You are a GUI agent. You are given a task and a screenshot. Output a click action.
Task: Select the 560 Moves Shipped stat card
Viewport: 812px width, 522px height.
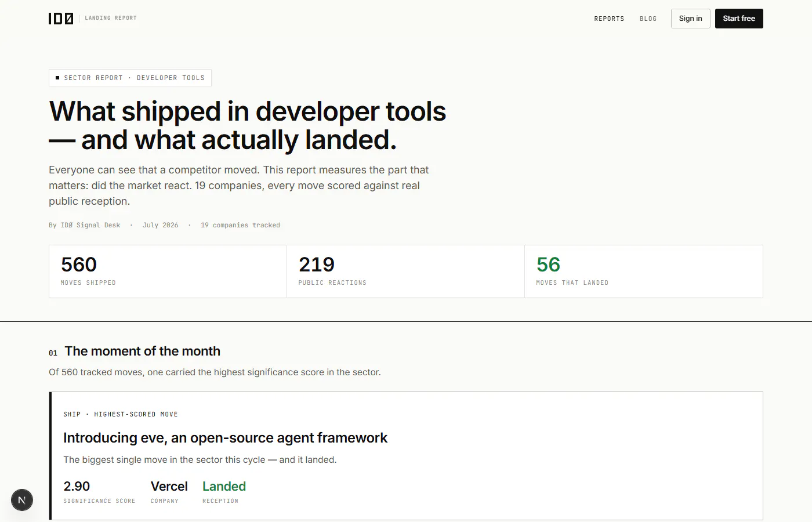[x=168, y=271]
